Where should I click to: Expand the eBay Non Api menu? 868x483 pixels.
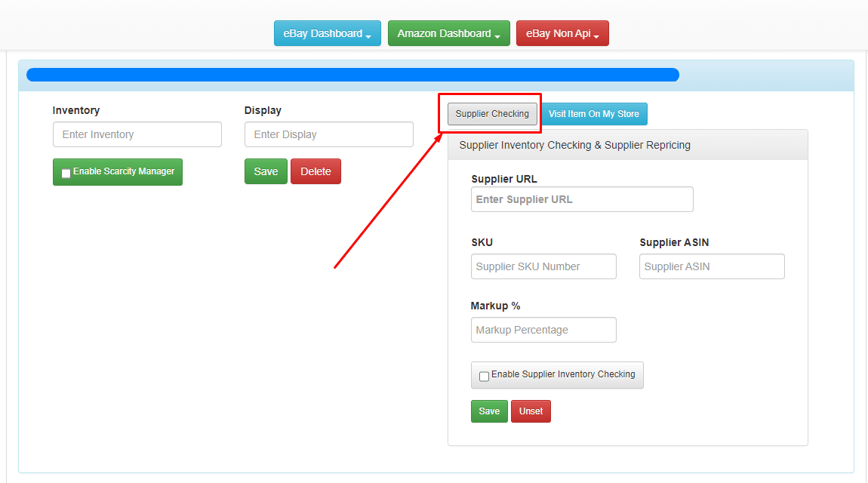562,32
